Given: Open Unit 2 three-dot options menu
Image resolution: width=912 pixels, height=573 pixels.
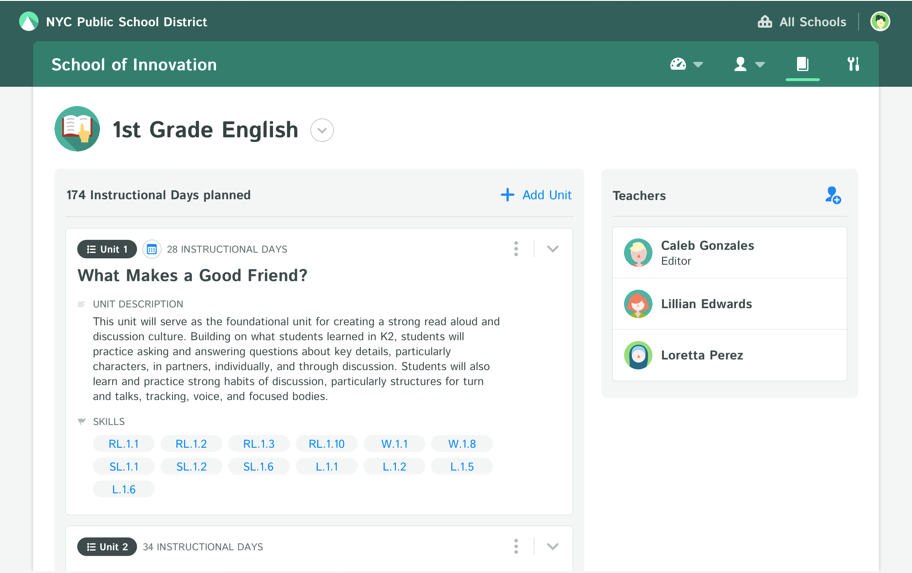Looking at the screenshot, I should pos(516,546).
